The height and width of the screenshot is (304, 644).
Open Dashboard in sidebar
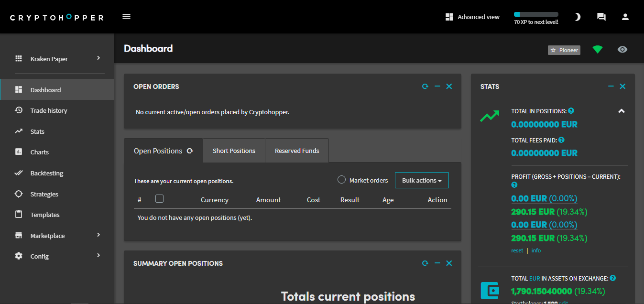pos(57,89)
